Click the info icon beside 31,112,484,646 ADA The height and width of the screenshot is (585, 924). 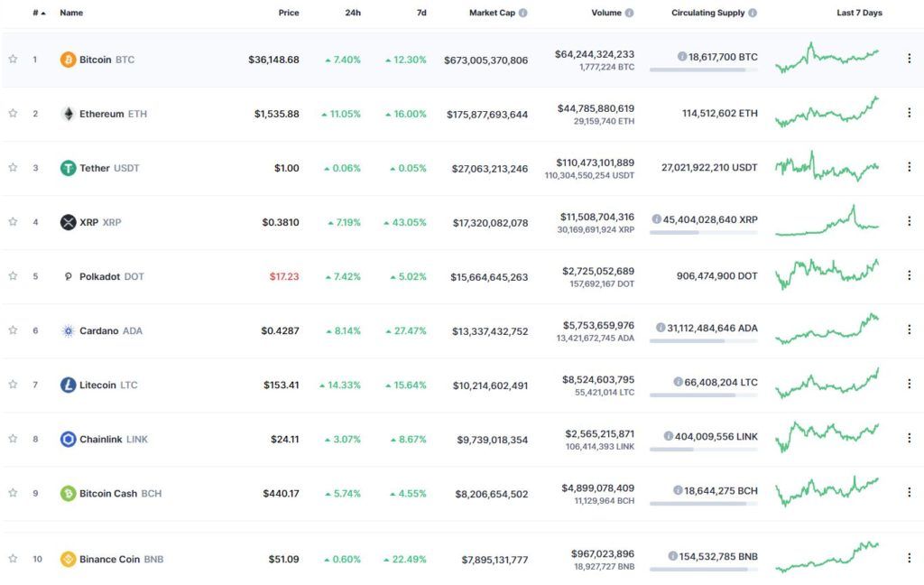click(x=661, y=328)
